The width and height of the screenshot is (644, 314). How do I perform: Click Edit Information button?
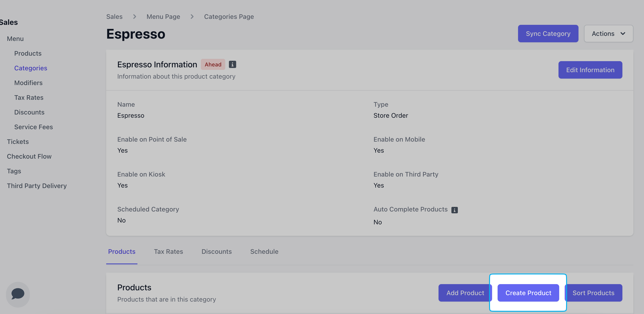590,70
